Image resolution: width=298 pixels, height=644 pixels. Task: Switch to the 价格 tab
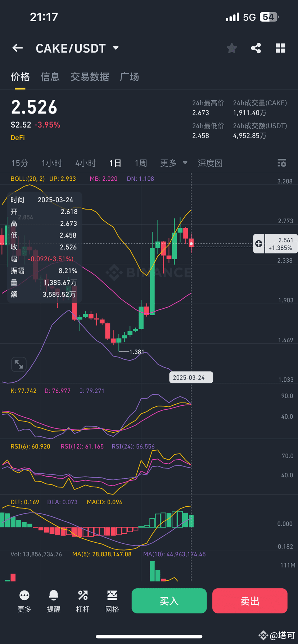(20, 77)
